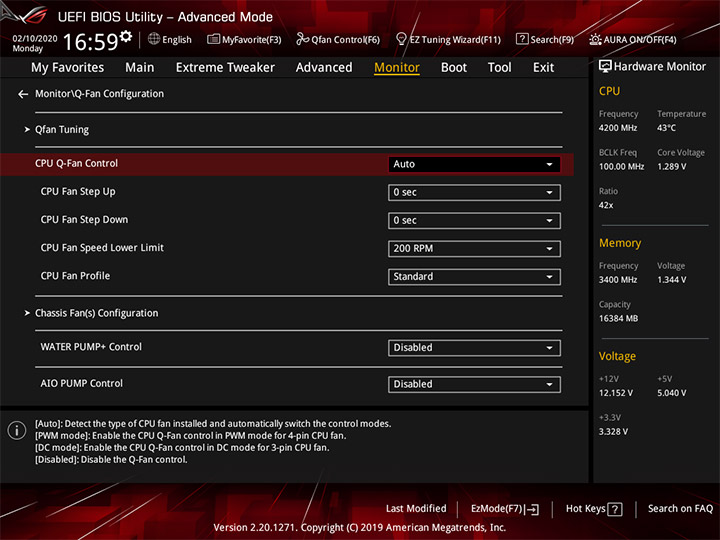Open Search(F9) in top bar

tap(552, 40)
